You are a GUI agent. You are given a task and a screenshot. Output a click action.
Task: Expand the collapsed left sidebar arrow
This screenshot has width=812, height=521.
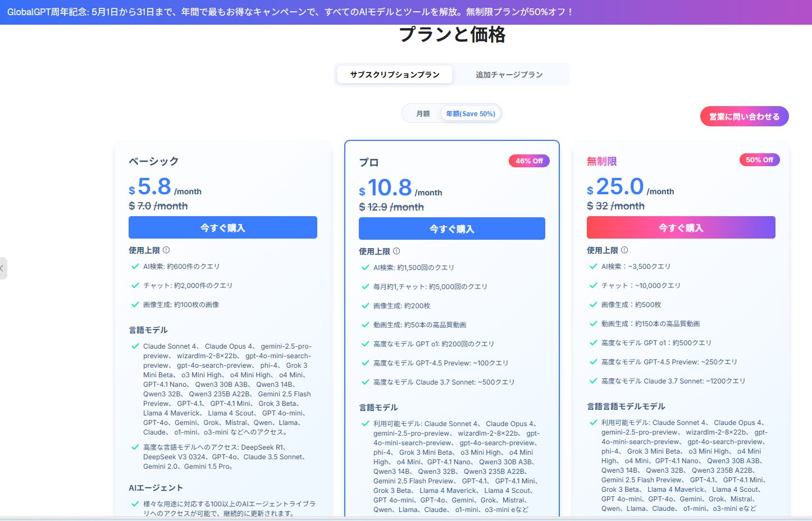click(3, 268)
